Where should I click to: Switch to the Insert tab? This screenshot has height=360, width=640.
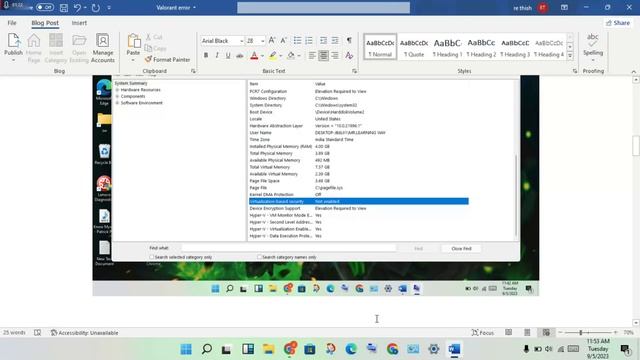[x=79, y=23]
